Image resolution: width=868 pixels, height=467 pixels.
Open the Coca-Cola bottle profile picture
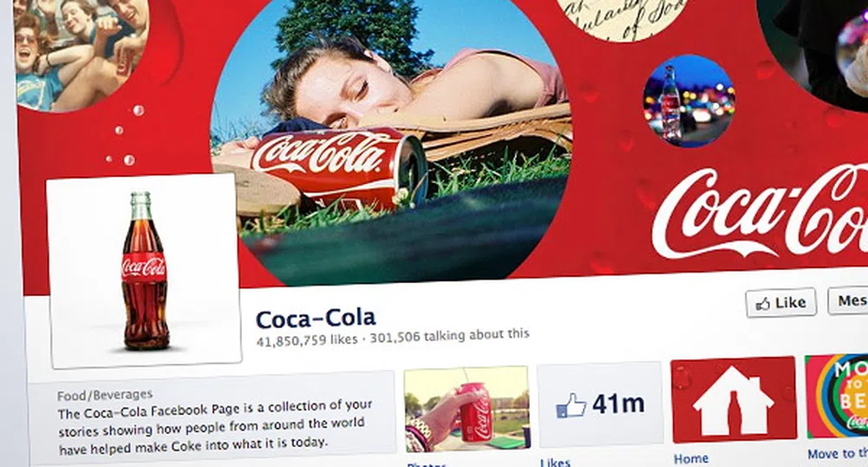tap(145, 271)
